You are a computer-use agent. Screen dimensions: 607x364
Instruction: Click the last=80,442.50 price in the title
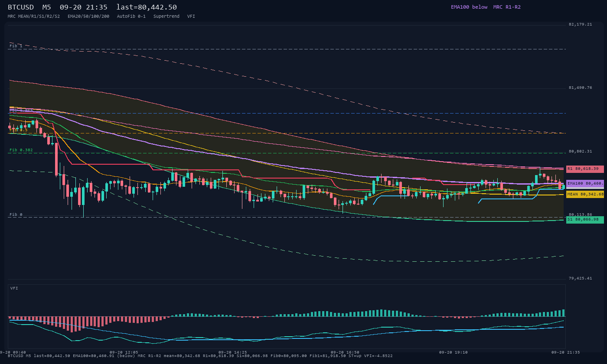(x=147, y=7)
